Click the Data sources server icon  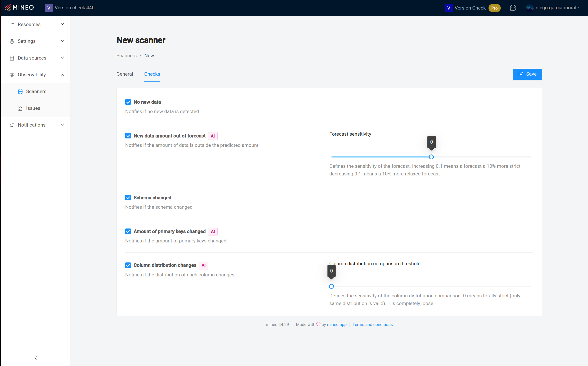click(x=12, y=58)
